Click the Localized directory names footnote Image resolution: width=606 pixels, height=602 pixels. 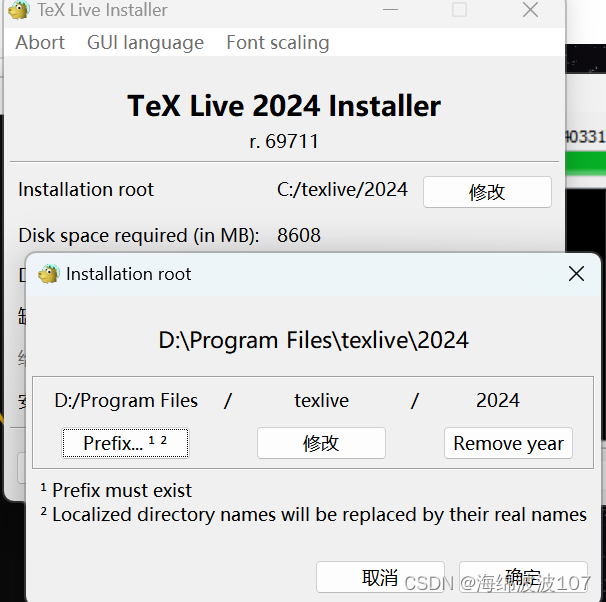(313, 515)
